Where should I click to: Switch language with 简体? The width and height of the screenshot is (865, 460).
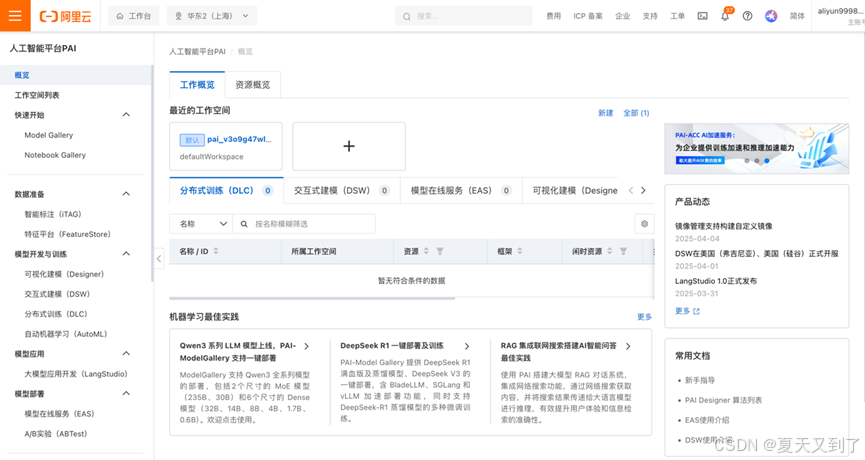(x=797, y=16)
